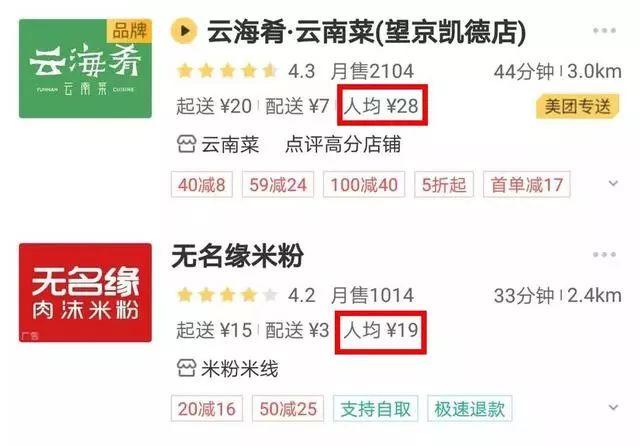Expand the promotions list for 云海肴
Screen dimensions: 640x447
[x=613, y=183]
